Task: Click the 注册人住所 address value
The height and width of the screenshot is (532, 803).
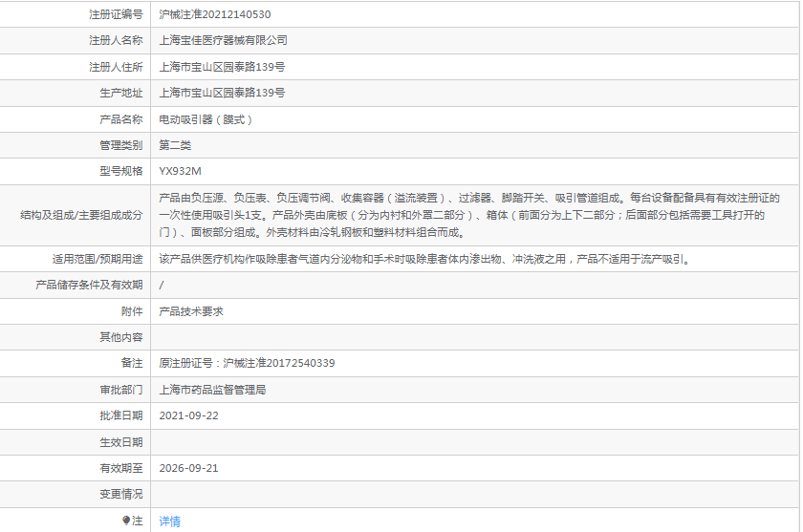Action: pyautogui.click(x=222, y=67)
